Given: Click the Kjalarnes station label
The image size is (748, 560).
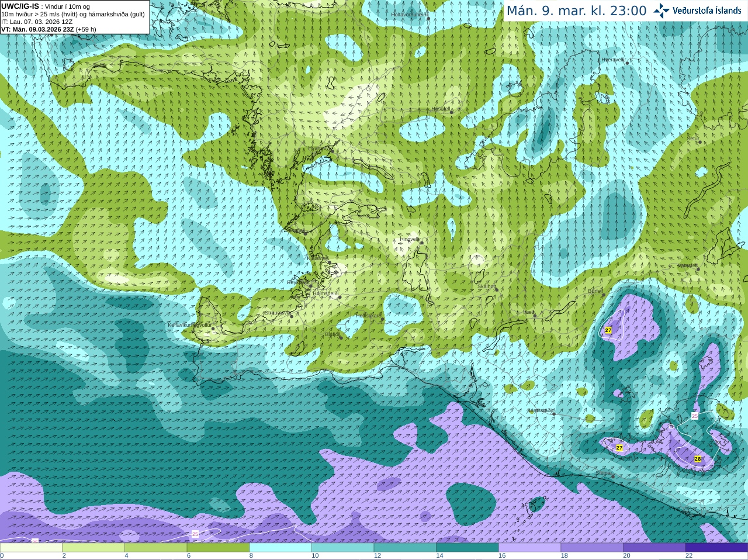Looking at the screenshot, I should click(x=319, y=258).
